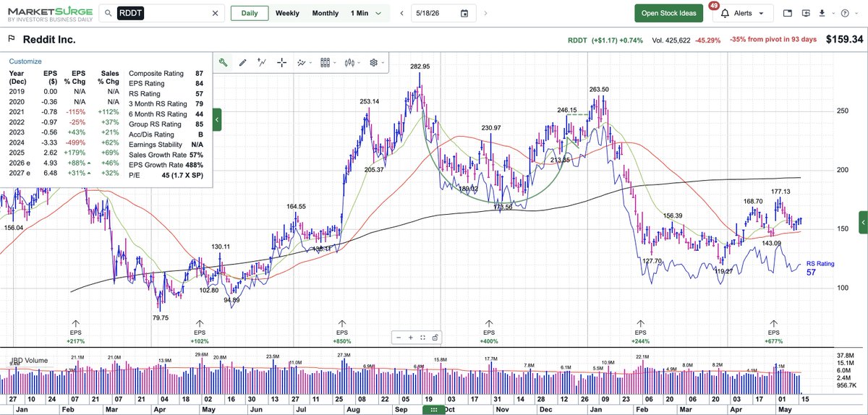Open the data columns layout tool

325,63
